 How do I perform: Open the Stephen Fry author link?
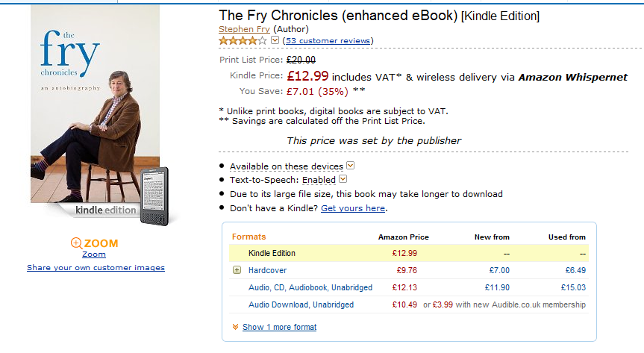pyautogui.click(x=244, y=29)
